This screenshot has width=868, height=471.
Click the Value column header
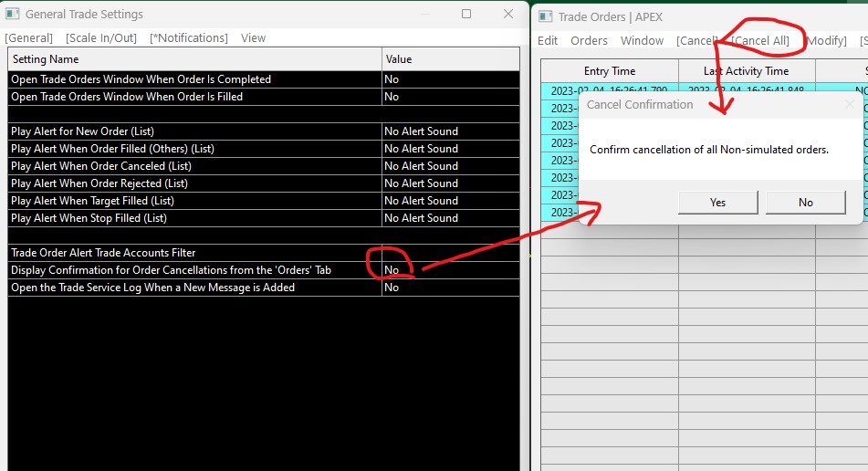pyautogui.click(x=451, y=59)
